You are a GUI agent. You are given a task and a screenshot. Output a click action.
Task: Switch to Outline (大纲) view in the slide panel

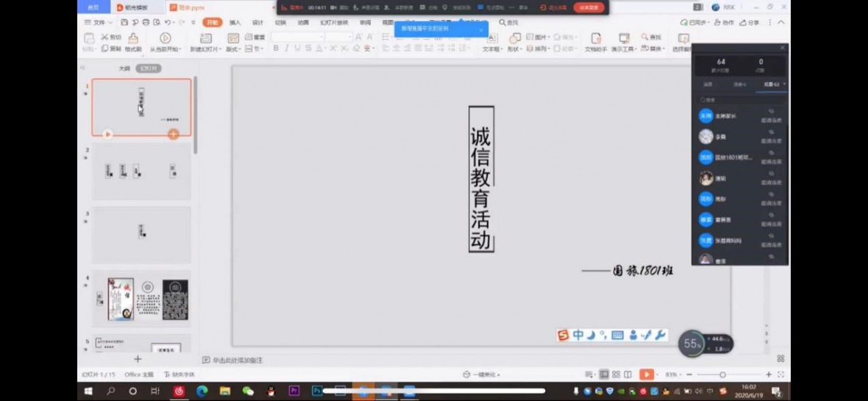pos(124,68)
